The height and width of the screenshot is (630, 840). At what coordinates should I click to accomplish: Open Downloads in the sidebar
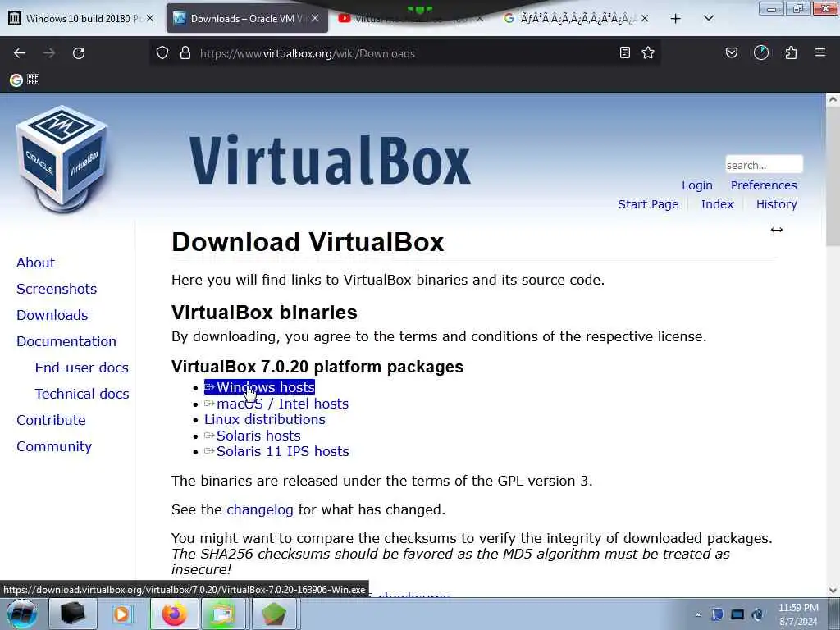(x=52, y=315)
